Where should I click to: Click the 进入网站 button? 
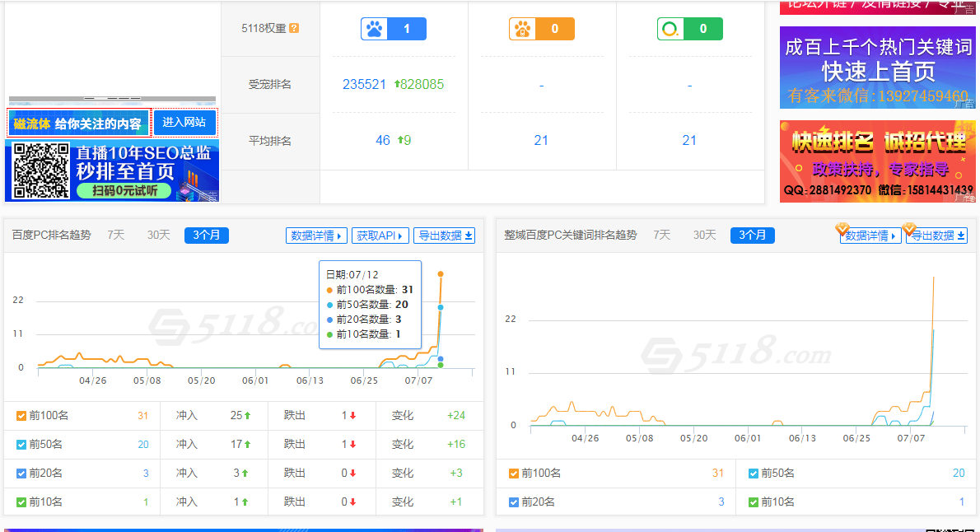(184, 123)
